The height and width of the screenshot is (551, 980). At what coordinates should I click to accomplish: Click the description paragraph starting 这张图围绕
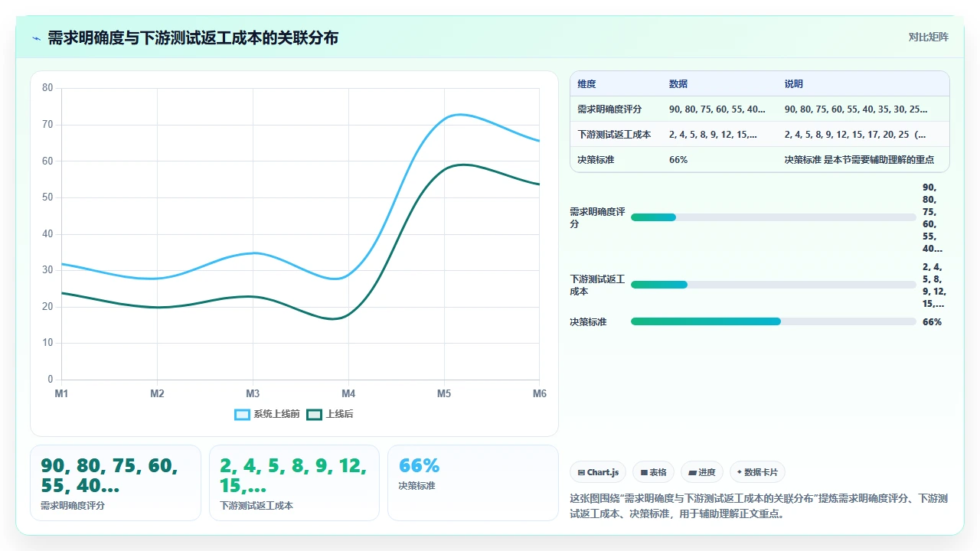[x=759, y=506]
